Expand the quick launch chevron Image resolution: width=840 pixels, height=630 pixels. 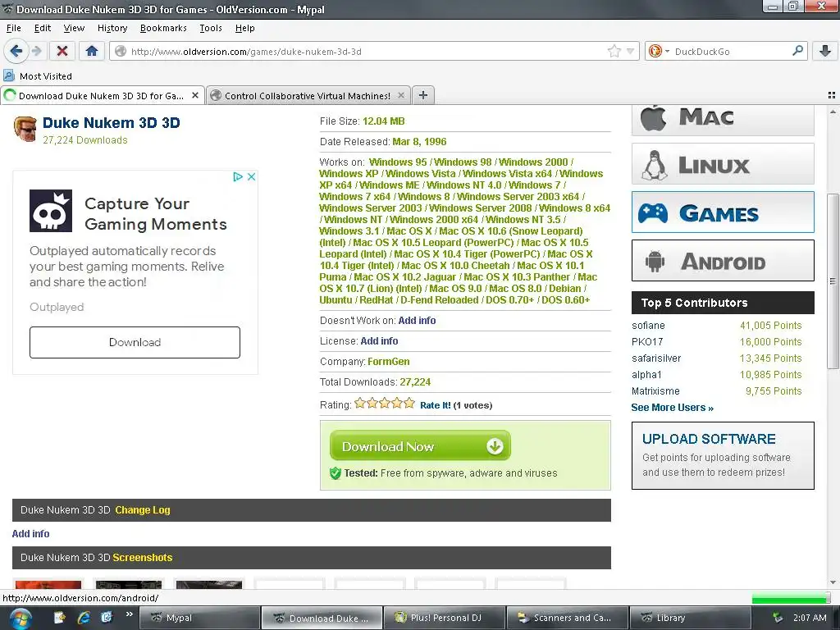pos(129,614)
